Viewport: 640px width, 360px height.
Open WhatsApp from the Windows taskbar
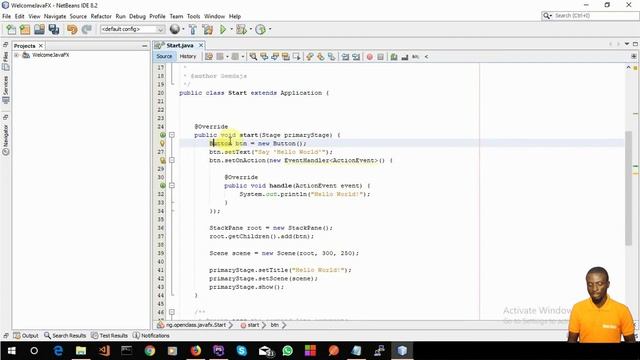pyautogui.click(x=287, y=351)
